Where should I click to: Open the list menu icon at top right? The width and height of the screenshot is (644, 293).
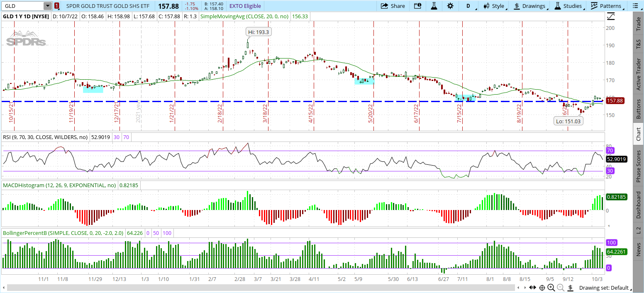(635, 6)
